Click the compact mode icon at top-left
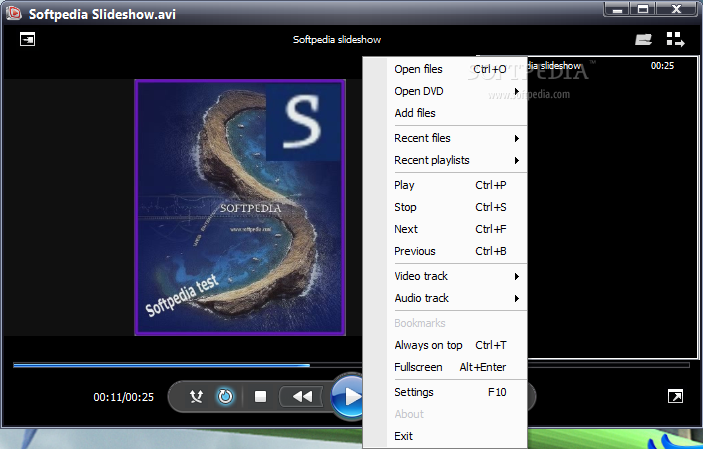This screenshot has width=703, height=449. [27, 39]
